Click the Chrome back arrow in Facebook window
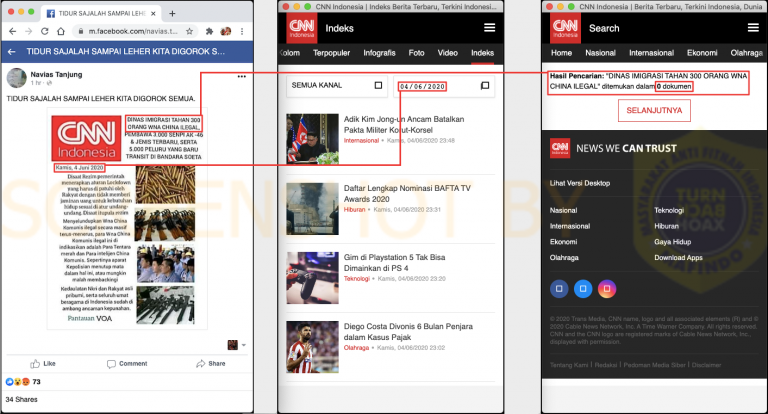 13,31
